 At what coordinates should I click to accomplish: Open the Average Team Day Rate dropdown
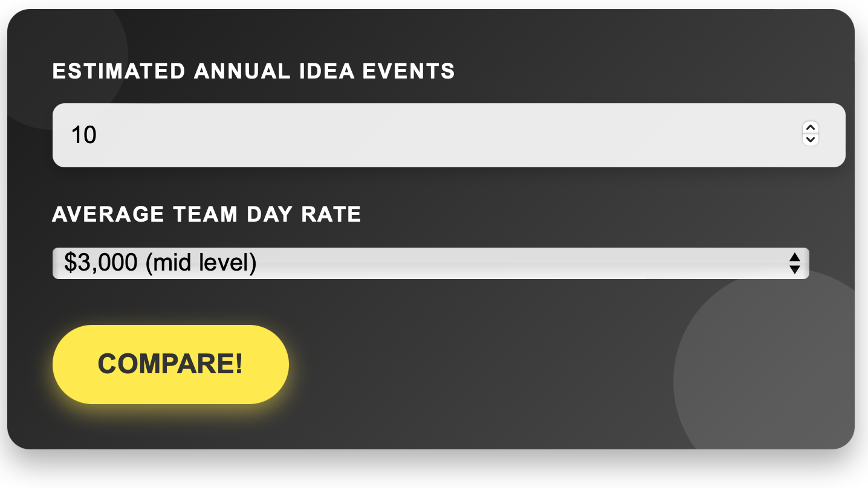click(x=430, y=263)
